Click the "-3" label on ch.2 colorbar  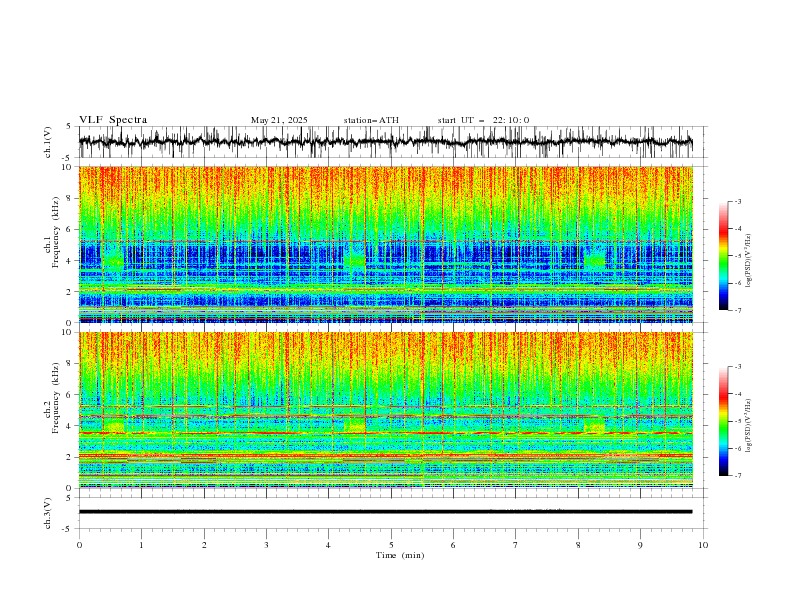coord(738,367)
